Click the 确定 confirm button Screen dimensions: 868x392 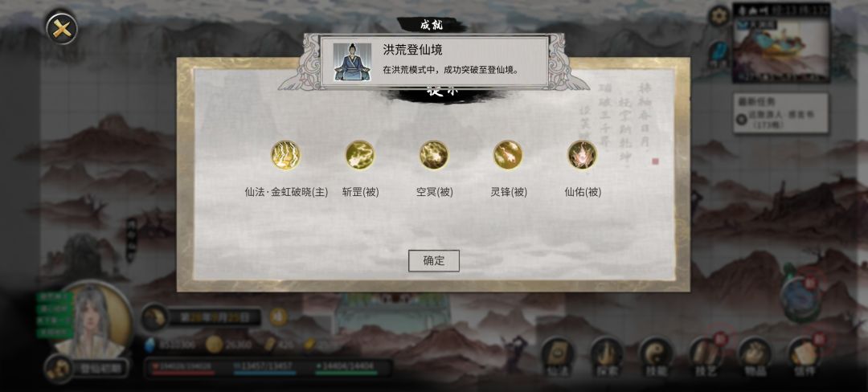pos(433,261)
